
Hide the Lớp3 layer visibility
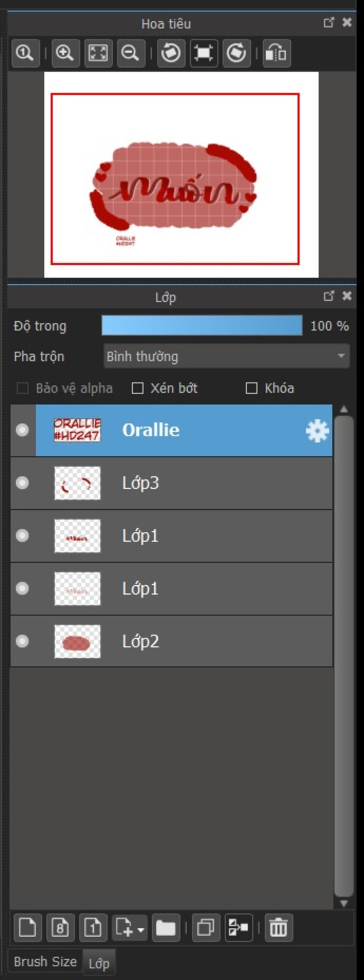(x=22, y=483)
